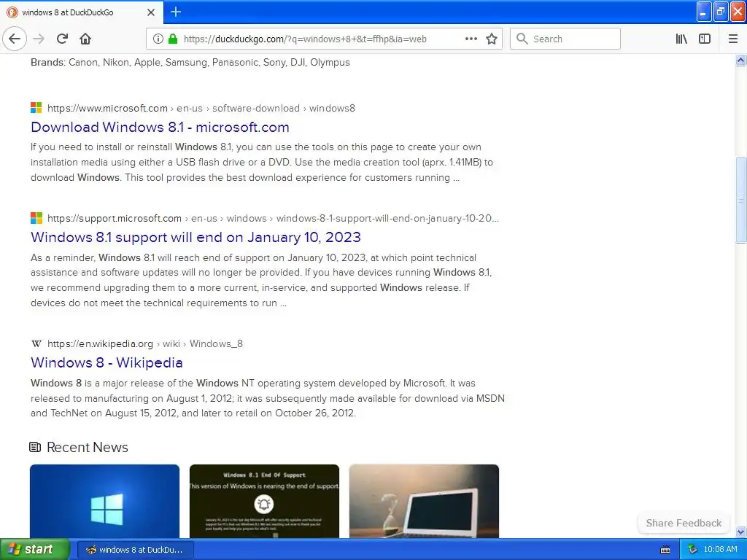Click the Share Feedback button

tap(684, 523)
